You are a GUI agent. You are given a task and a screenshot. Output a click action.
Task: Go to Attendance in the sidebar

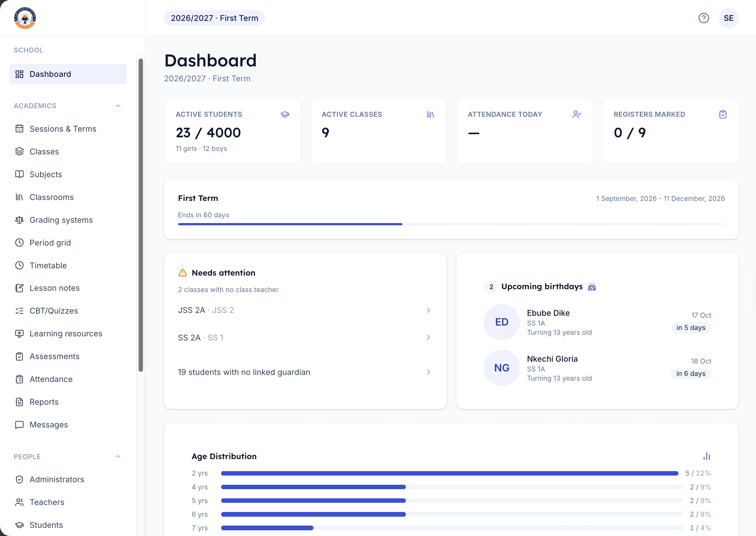coord(68,379)
